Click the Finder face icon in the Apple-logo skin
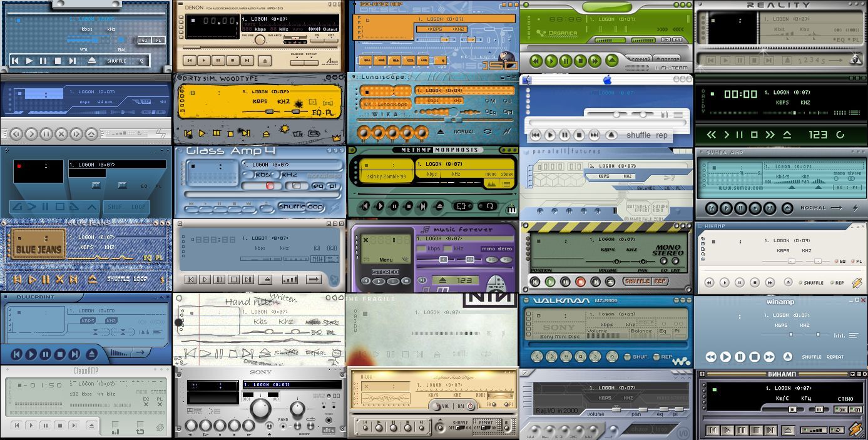868x440 pixels. [x=526, y=80]
